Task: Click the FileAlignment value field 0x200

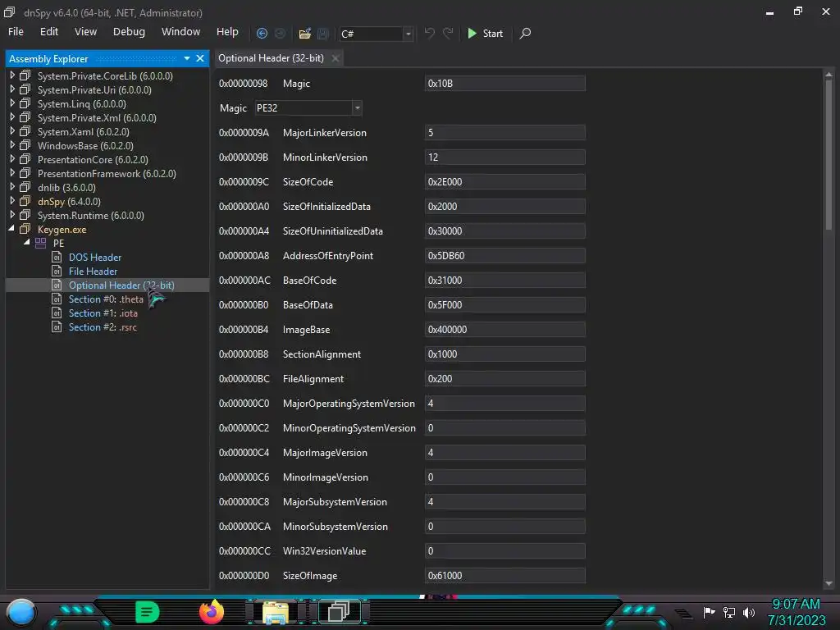Action: tap(504, 379)
